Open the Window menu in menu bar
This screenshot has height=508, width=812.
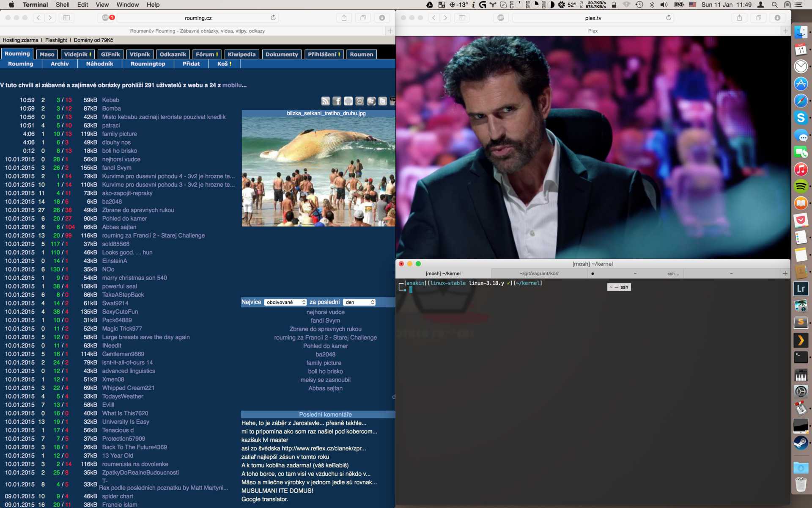tap(128, 5)
